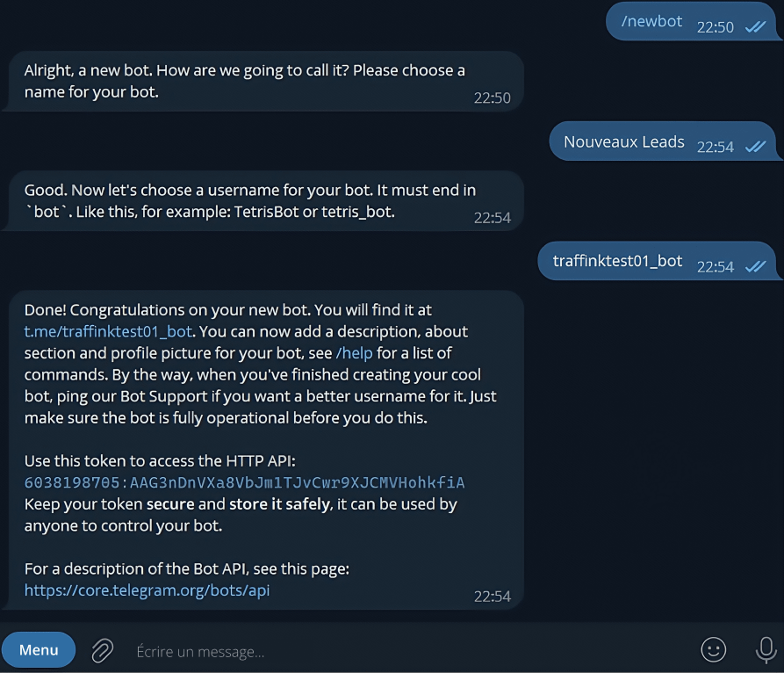784x673 pixels.
Task: Click the 22:50 timestamp on first bot reply
Action: click(x=492, y=98)
